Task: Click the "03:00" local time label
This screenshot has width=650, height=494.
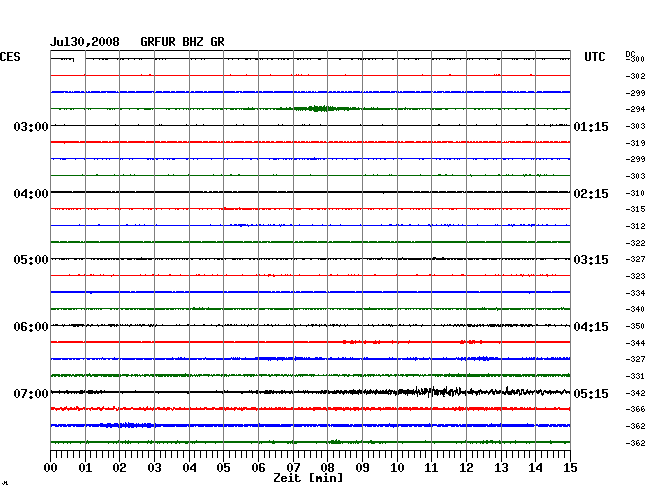Action: coord(31,126)
